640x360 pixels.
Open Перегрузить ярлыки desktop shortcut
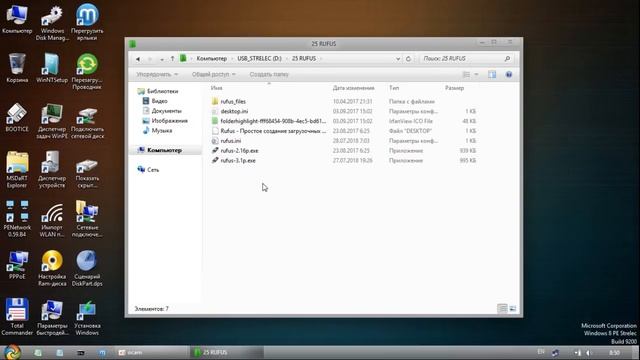pyautogui.click(x=87, y=22)
